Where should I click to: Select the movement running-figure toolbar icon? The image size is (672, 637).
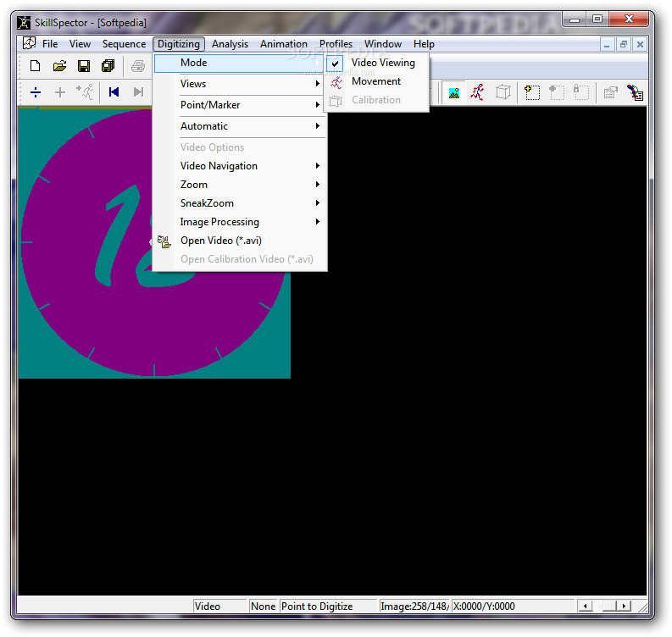pyautogui.click(x=477, y=92)
